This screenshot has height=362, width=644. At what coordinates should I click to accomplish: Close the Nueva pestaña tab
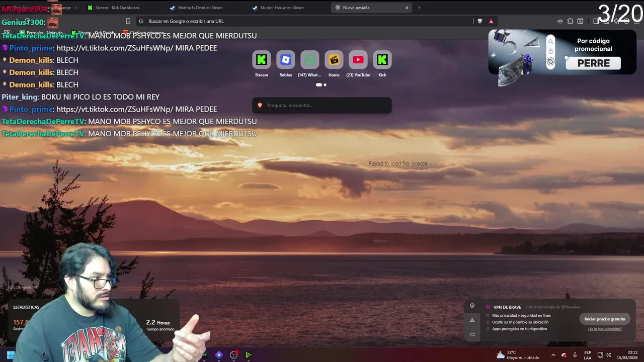(407, 8)
